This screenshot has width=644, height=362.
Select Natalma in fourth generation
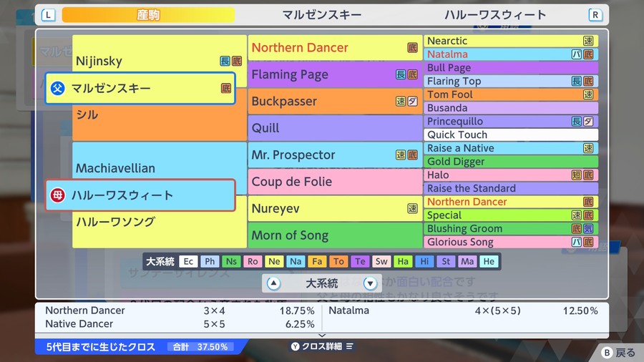[x=511, y=54]
